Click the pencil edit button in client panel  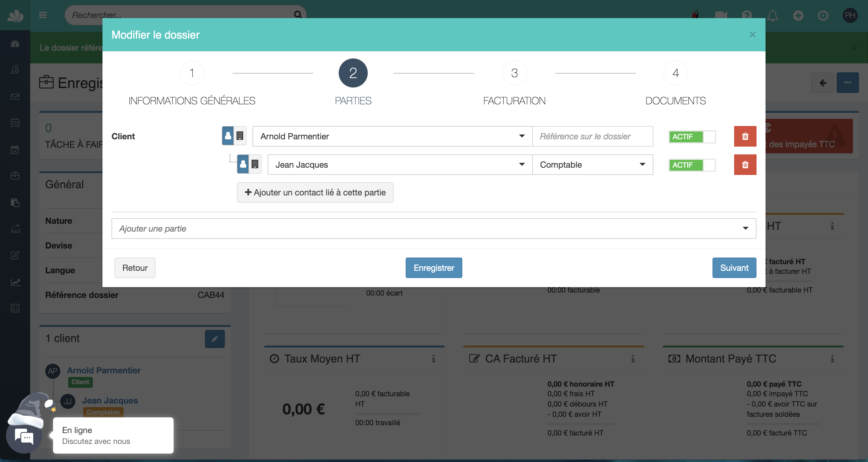click(x=215, y=339)
